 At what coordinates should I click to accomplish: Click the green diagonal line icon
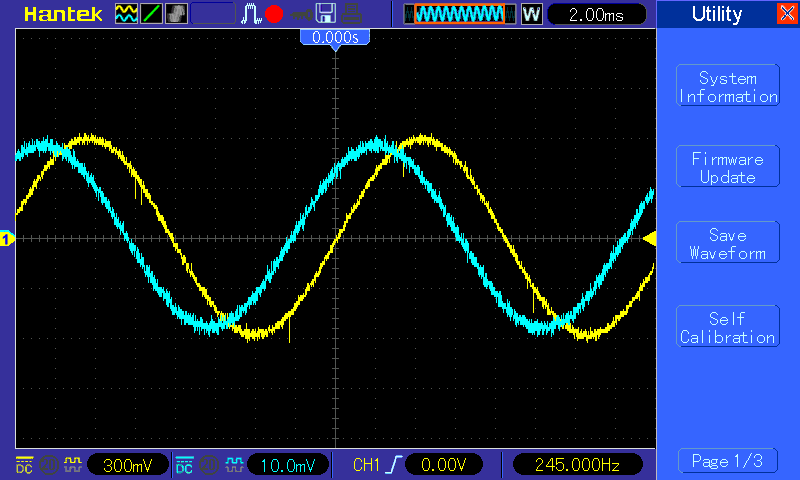[x=151, y=14]
